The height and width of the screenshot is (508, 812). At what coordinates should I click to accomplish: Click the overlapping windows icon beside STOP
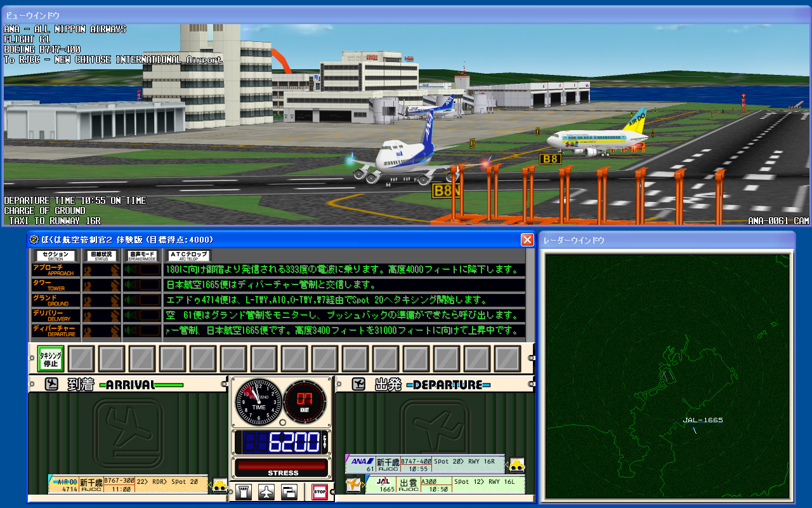tap(289, 491)
